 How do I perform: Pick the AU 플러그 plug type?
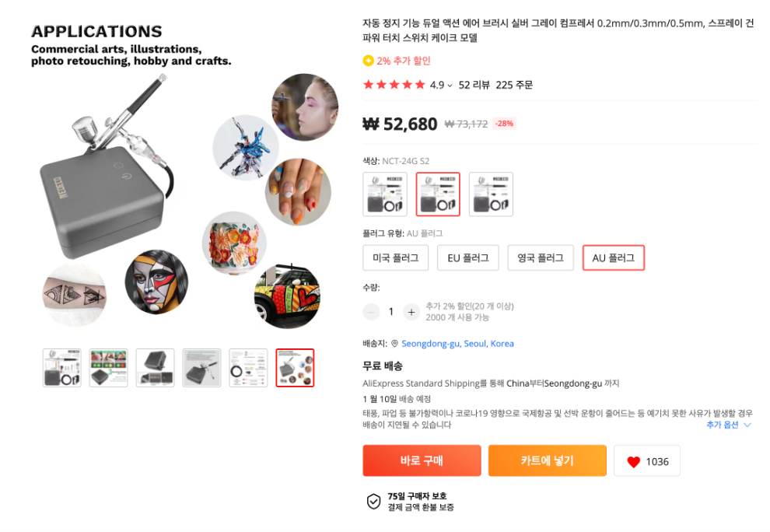tap(613, 258)
